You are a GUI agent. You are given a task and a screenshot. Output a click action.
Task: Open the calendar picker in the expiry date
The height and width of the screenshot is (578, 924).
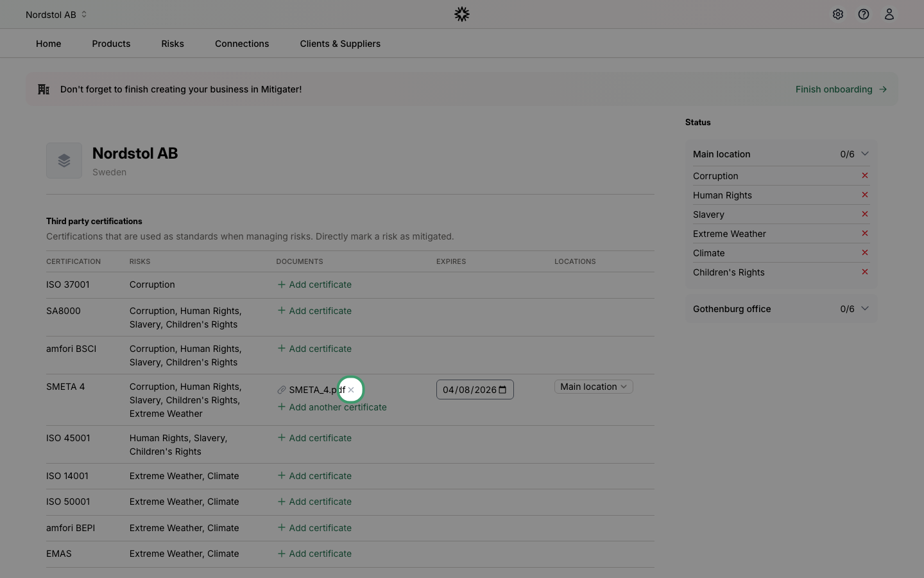click(x=502, y=390)
